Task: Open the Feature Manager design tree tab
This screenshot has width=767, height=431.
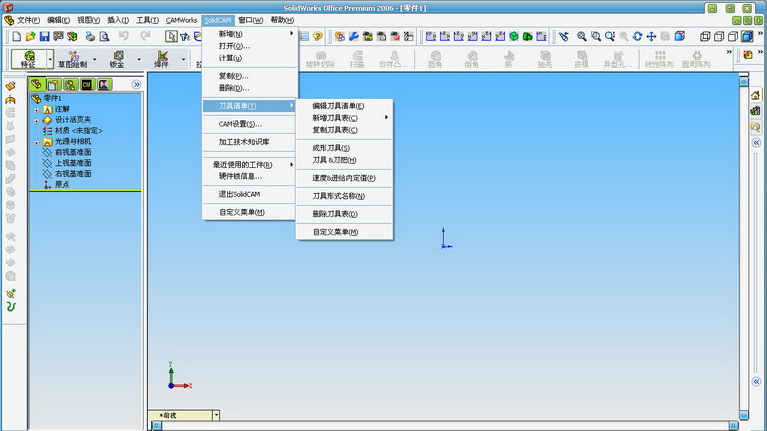Action: [37, 85]
